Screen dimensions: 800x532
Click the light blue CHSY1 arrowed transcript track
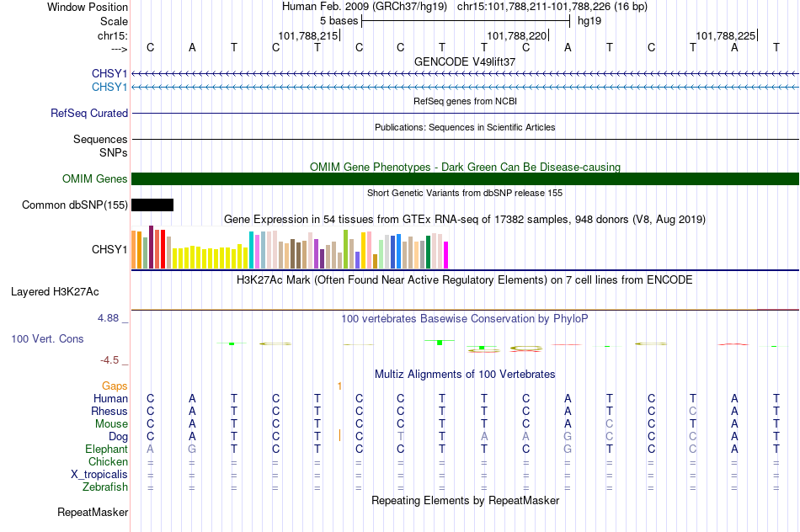[x=466, y=88]
